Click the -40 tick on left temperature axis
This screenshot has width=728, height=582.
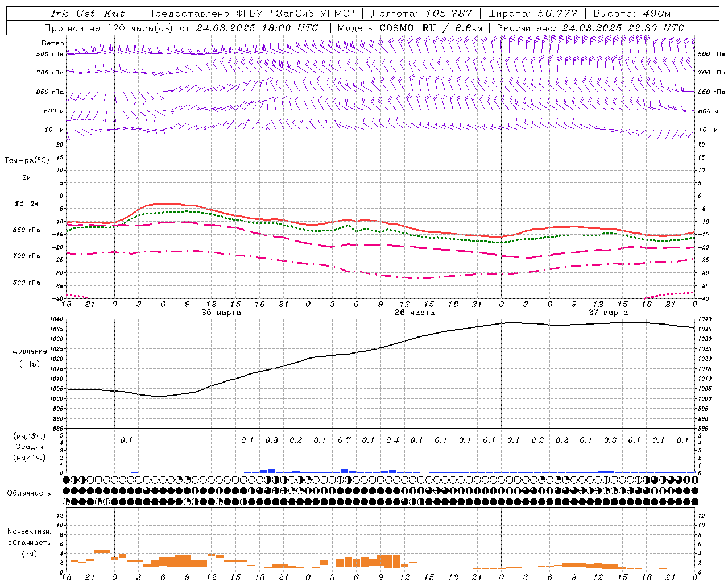[58, 298]
